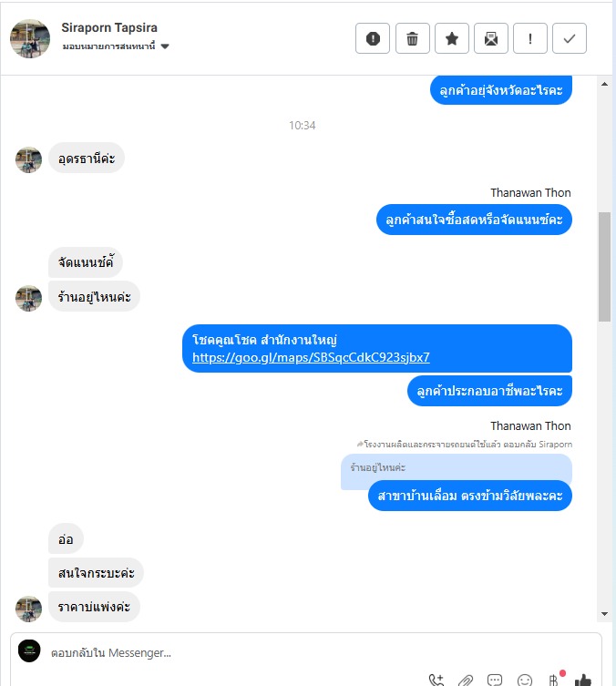
Task: Open Siraporn Tapsira's profile picture in header
Action: tap(30, 38)
